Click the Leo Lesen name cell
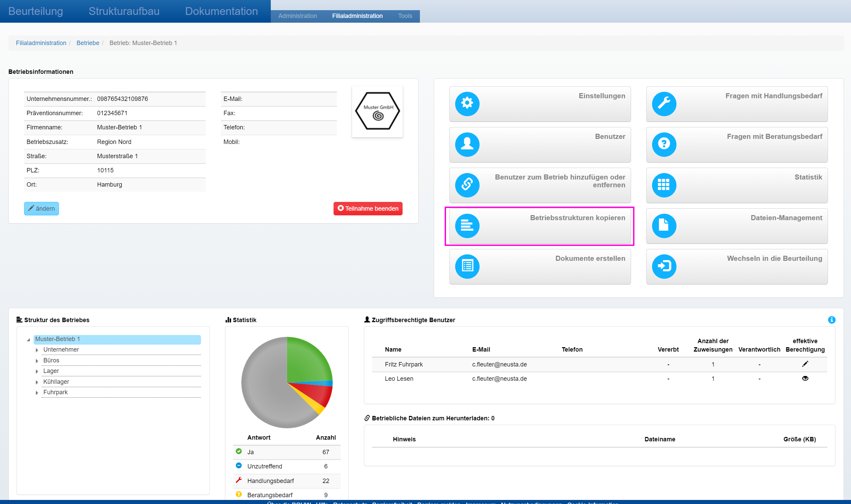The image size is (851, 504). pos(399,378)
